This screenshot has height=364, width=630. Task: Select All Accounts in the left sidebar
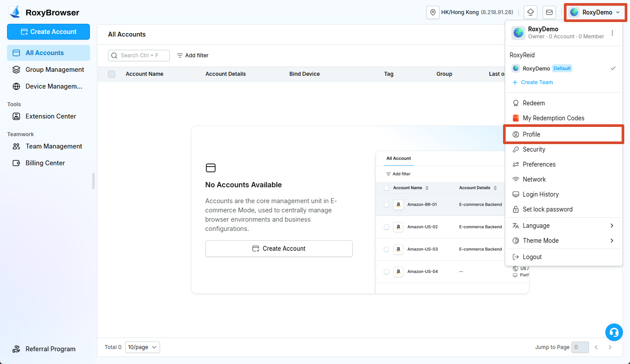pos(48,53)
